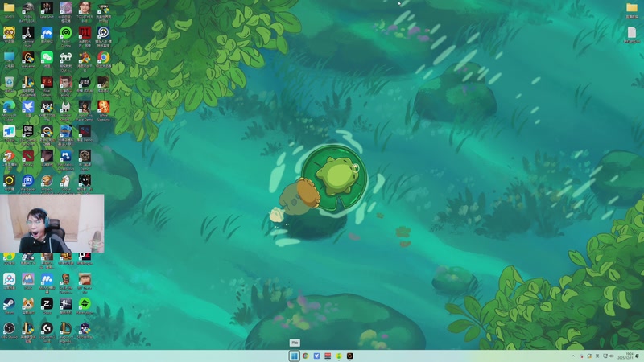644x362 pixels.
Task: Open the While Sleeping game shortcut
Action: point(103,107)
